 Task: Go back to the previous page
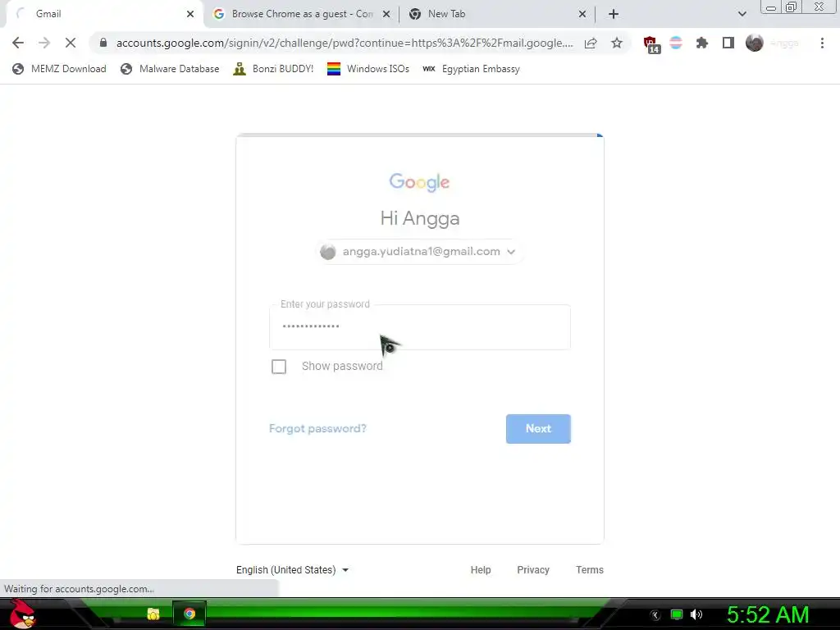coord(18,43)
